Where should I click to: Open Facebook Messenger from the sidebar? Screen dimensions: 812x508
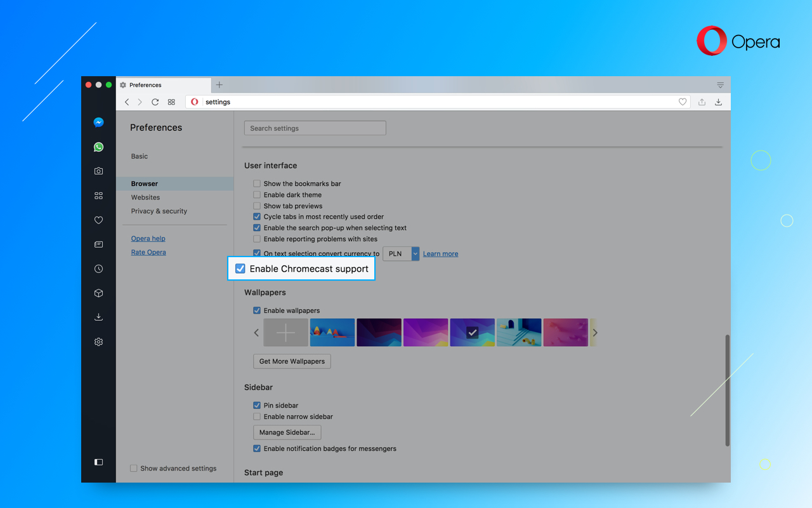point(98,122)
